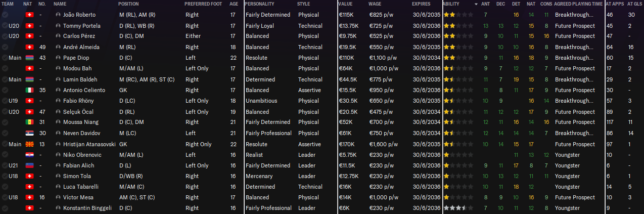Sort the list by AGE column
Image resolution: width=644 pixels, height=214 pixels.
[x=234, y=4]
